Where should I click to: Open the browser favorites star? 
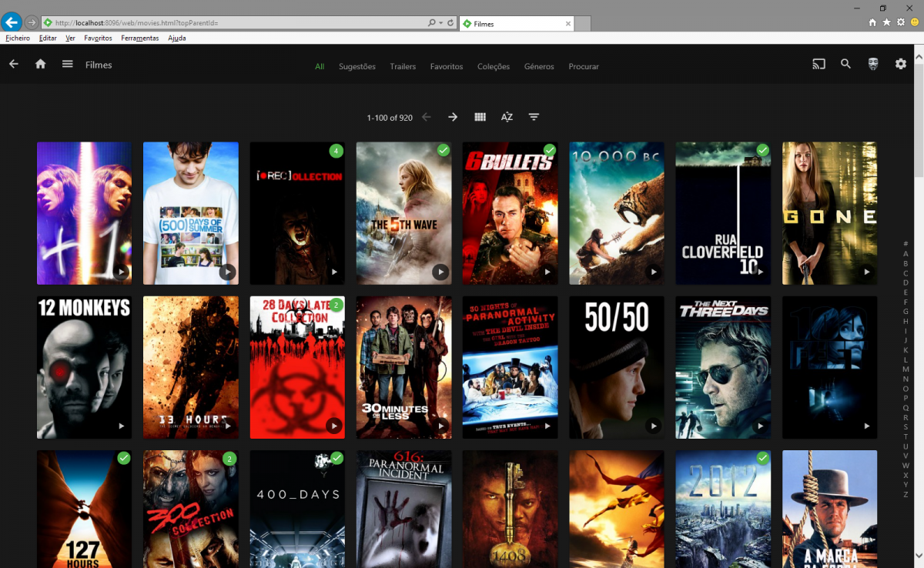886,22
